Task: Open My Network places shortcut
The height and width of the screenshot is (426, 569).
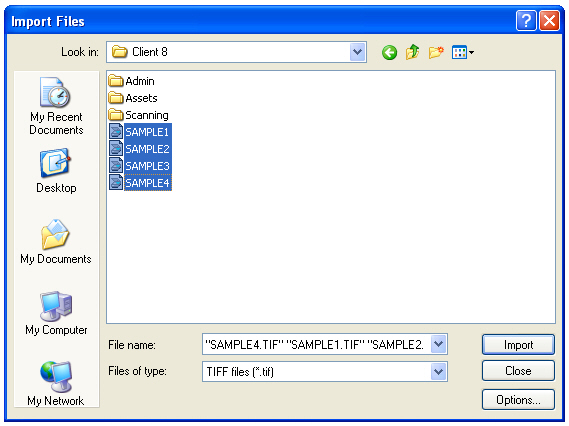Action: (56, 384)
